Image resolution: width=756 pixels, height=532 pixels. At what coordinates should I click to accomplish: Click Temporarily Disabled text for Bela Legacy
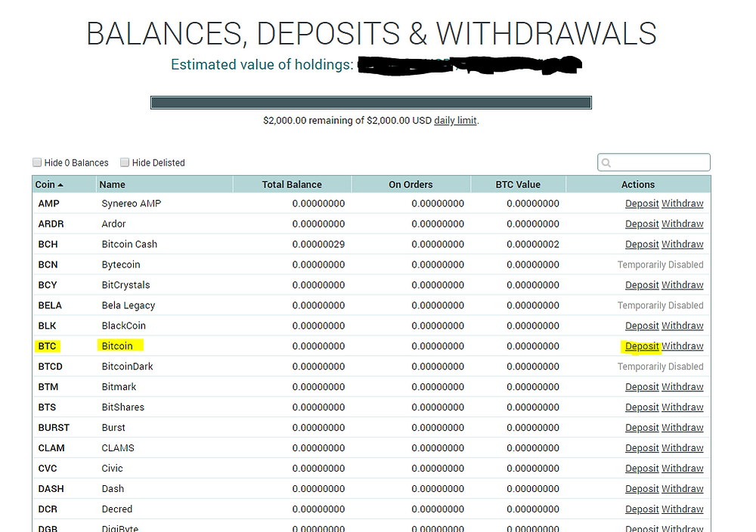[661, 305]
